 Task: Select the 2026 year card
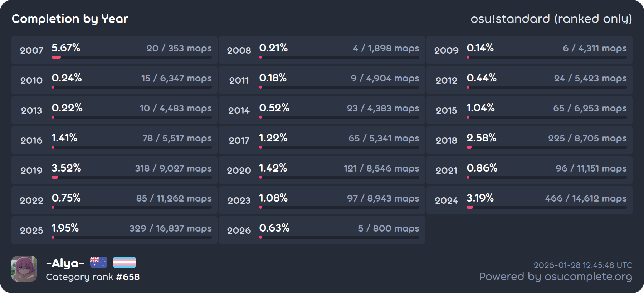[322, 230]
